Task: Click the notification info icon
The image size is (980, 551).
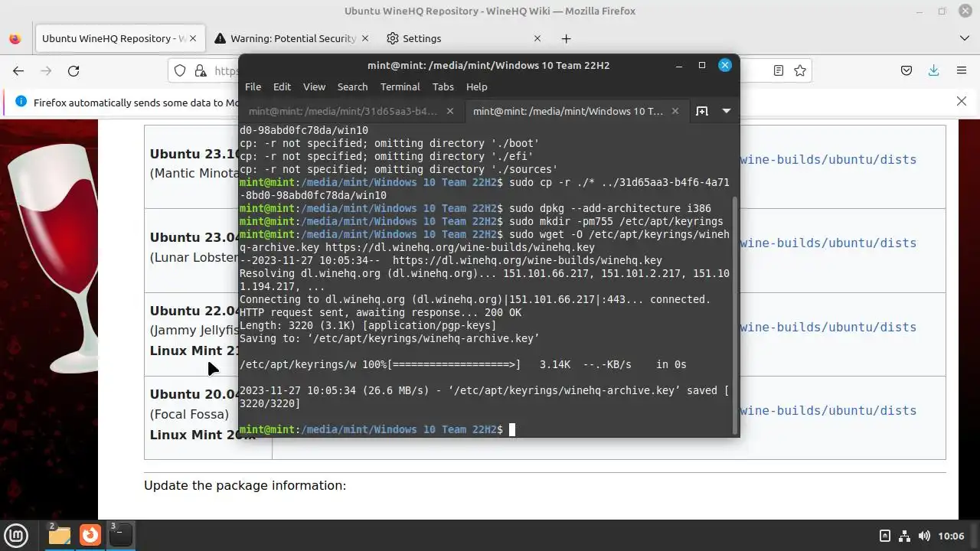Action: tap(21, 102)
